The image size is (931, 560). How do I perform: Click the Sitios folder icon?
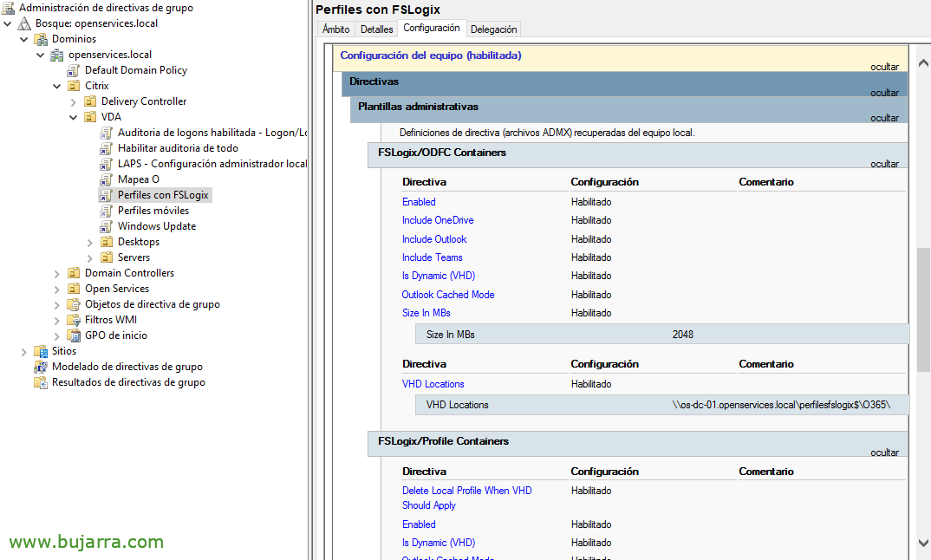pyautogui.click(x=41, y=351)
